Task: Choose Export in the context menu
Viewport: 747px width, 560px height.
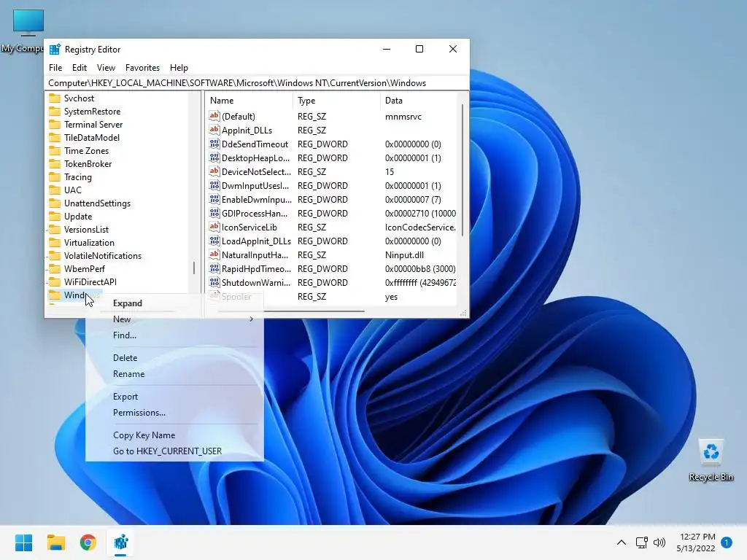Action: [174, 396]
